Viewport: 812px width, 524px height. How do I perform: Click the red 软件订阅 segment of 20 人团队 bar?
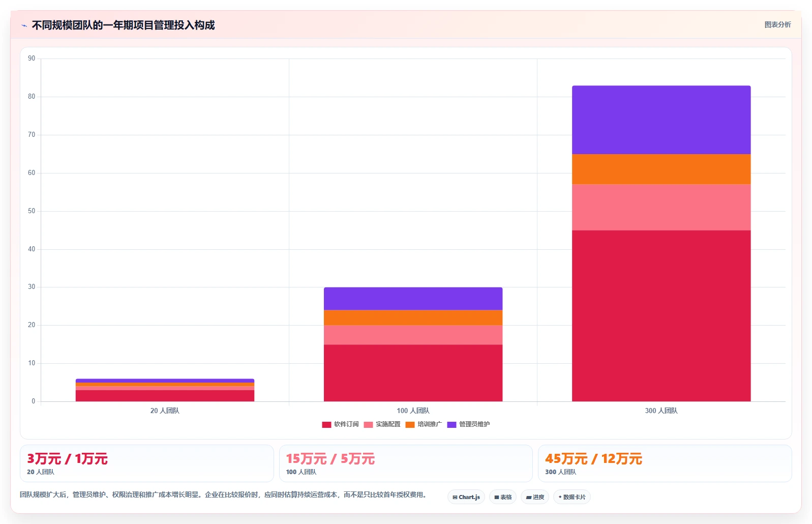point(165,396)
